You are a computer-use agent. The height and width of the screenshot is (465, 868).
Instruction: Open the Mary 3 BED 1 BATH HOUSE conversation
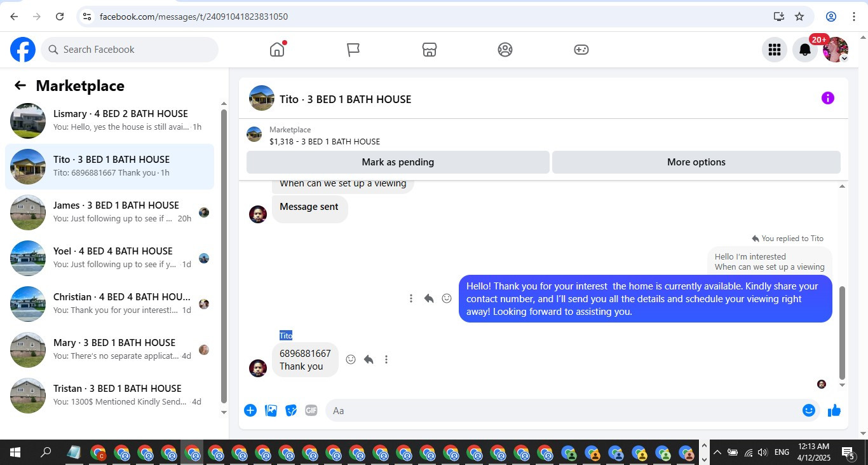tap(109, 350)
